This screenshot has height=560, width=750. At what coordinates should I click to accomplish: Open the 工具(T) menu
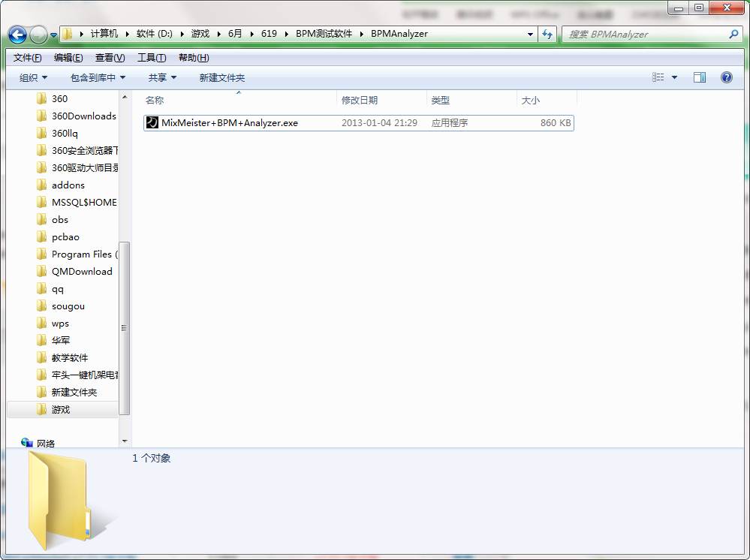pos(152,58)
